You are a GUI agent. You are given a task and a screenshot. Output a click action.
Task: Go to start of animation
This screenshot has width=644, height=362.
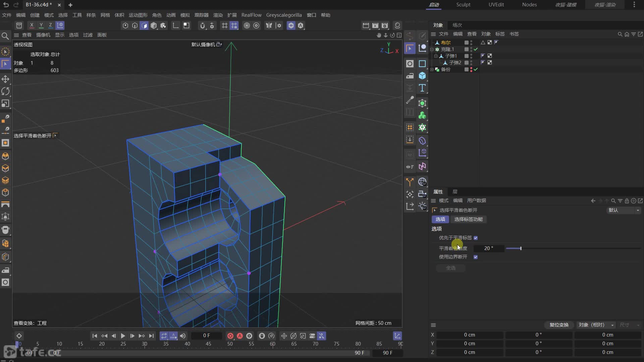[95, 336]
